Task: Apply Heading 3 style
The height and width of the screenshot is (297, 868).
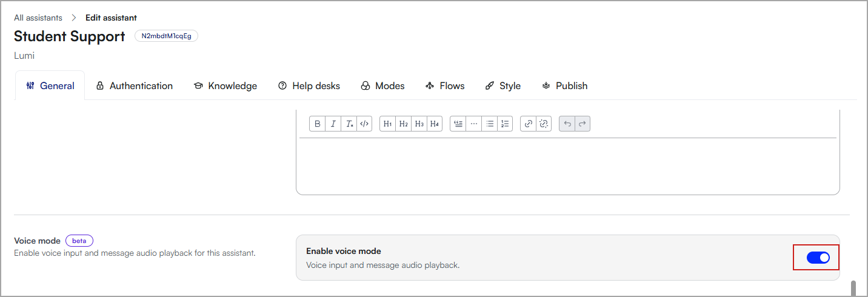Action: 419,124
